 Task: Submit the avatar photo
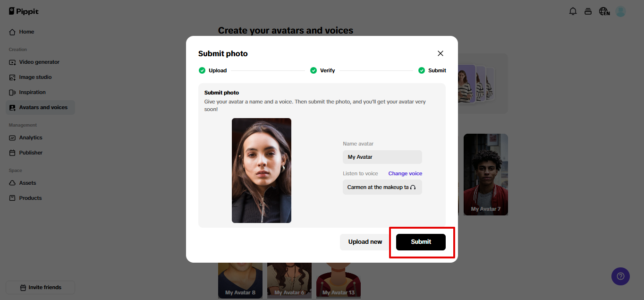tap(421, 242)
